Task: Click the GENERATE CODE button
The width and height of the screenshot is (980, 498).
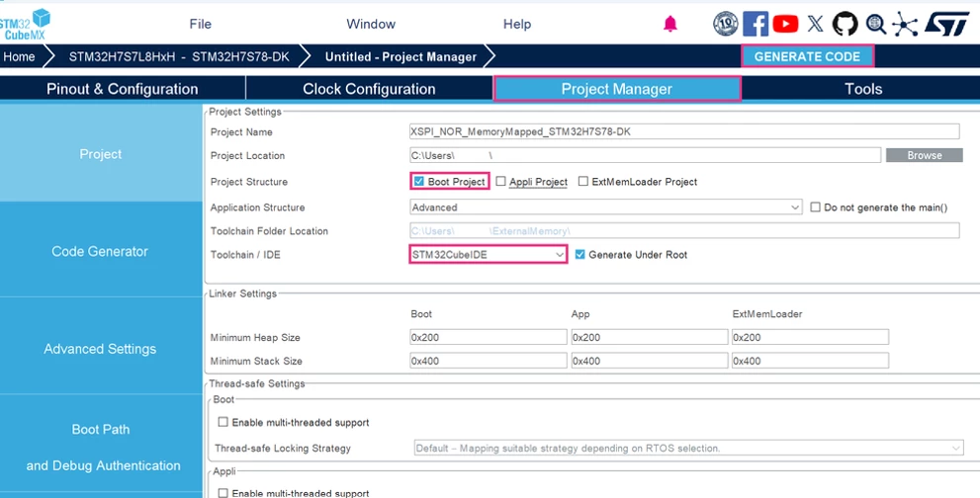Action: [807, 56]
